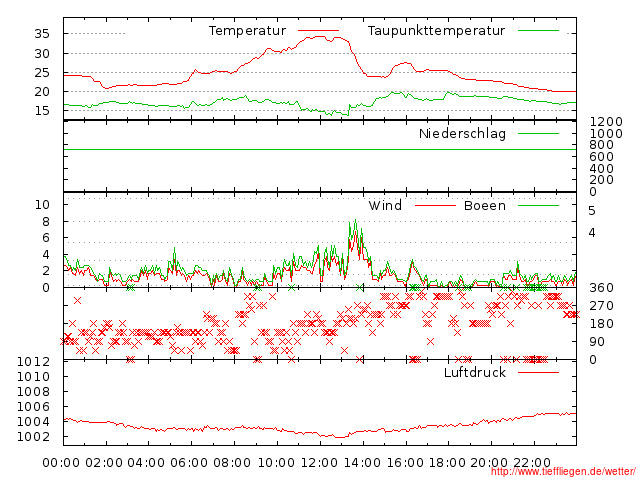This screenshot has height=480, width=640.
Task: Click the 1010 pressure axis value
Action: click(x=33, y=377)
